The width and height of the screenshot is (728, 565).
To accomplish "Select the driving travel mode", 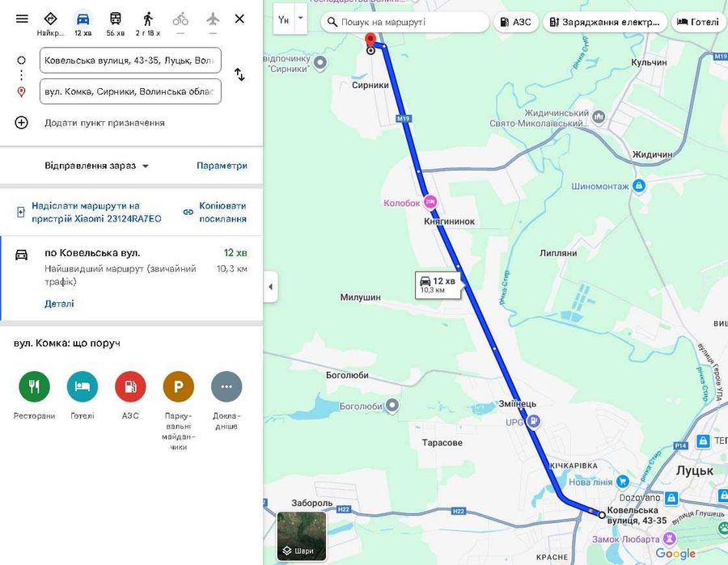I will pos(83,23).
